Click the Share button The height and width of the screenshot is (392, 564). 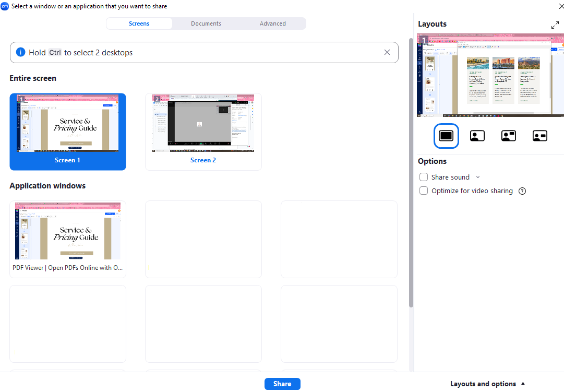(282, 384)
